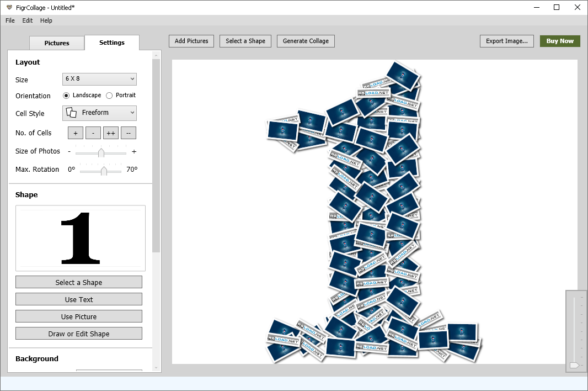Select Landscape orientation
588x391 pixels.
tap(66, 96)
